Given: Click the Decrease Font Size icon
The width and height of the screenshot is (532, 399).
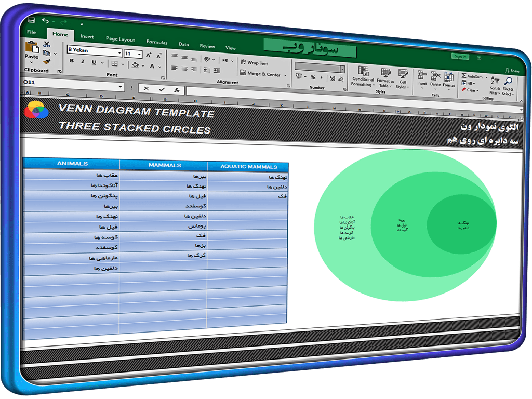Looking at the screenshot, I should coord(159,56).
